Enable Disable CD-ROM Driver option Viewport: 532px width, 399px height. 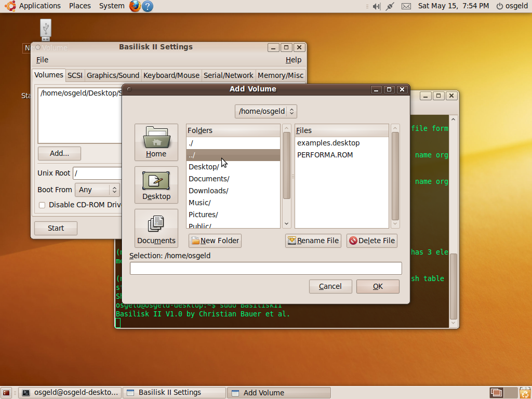42,205
